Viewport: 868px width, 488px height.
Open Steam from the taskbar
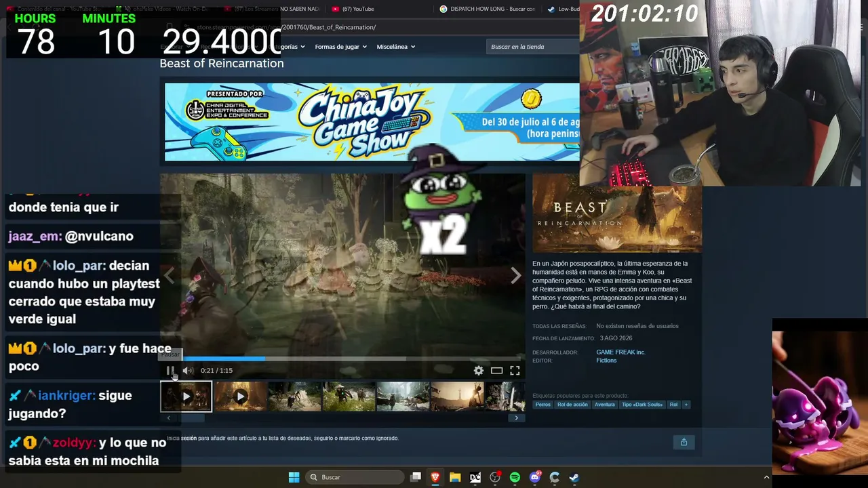click(574, 477)
